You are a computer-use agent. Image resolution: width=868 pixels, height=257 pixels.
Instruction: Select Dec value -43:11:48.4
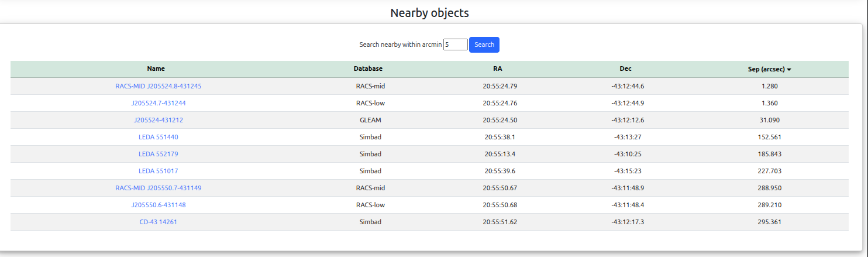click(628, 205)
